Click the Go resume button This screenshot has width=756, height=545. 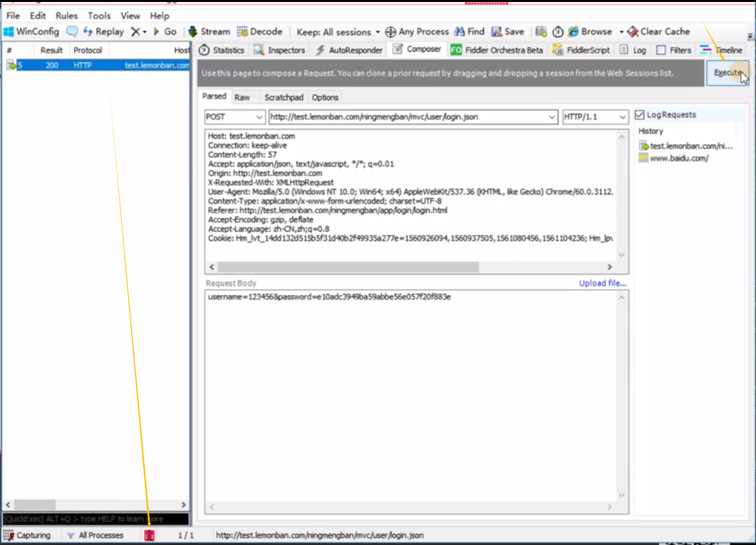165,32
